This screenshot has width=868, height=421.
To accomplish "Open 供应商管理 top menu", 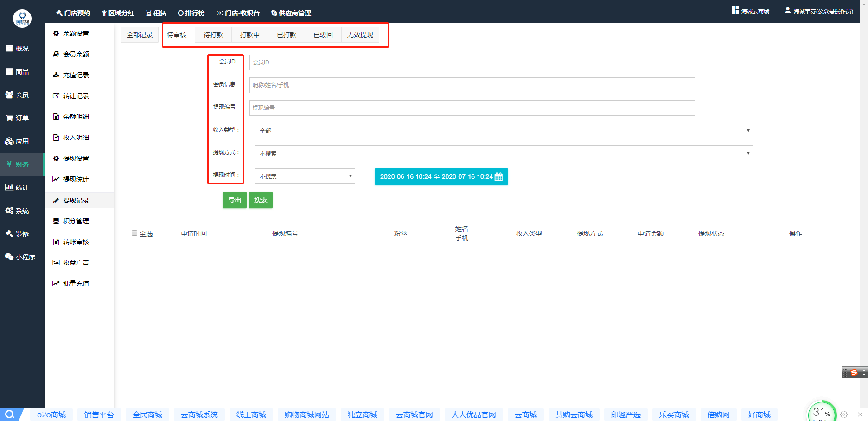I will pos(291,13).
